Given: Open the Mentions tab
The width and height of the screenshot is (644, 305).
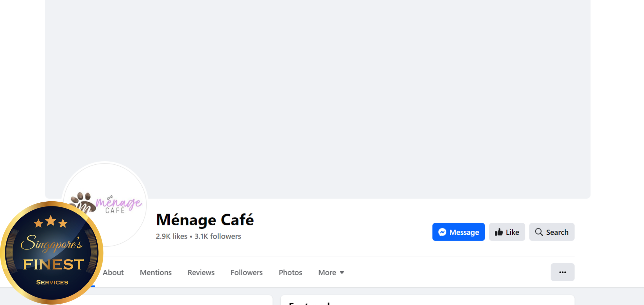Looking at the screenshot, I should pyautogui.click(x=156, y=272).
